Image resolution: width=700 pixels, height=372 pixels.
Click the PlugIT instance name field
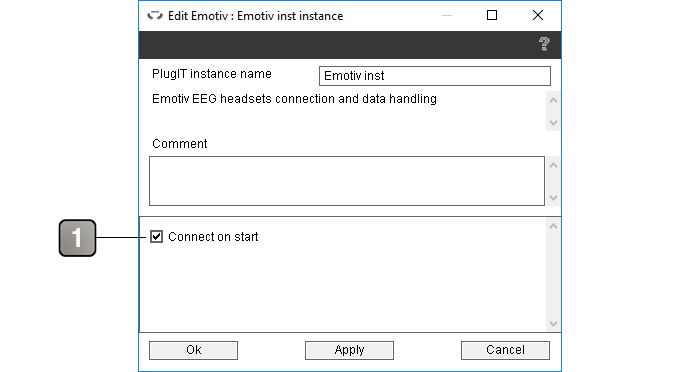click(435, 76)
